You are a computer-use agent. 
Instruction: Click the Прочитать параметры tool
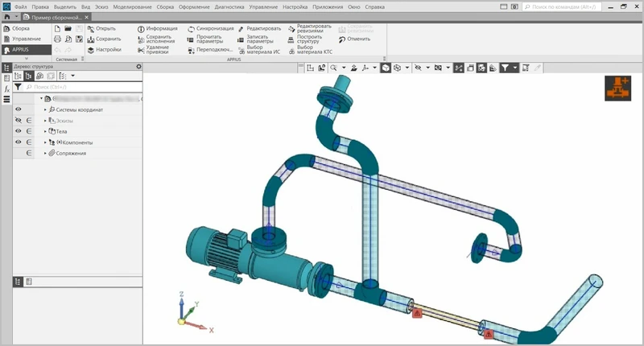point(191,39)
